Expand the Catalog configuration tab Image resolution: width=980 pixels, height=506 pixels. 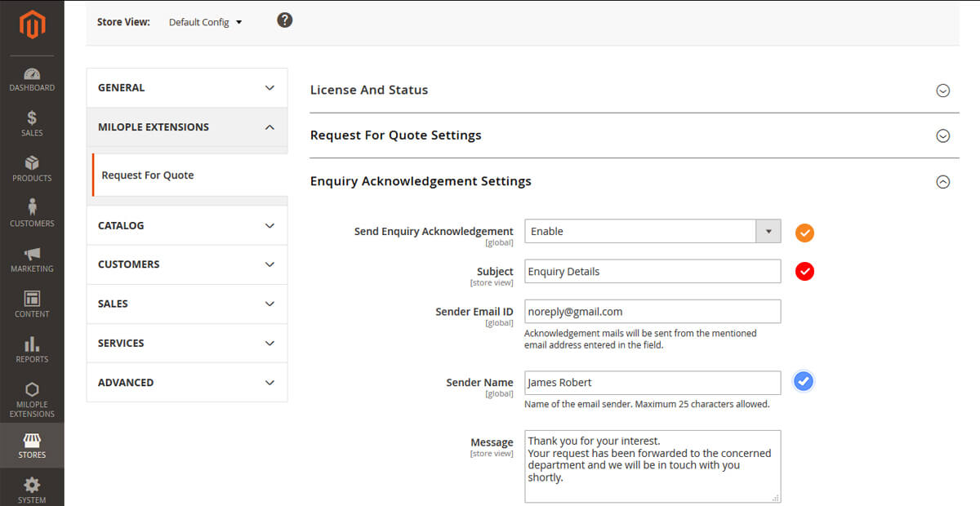(186, 225)
